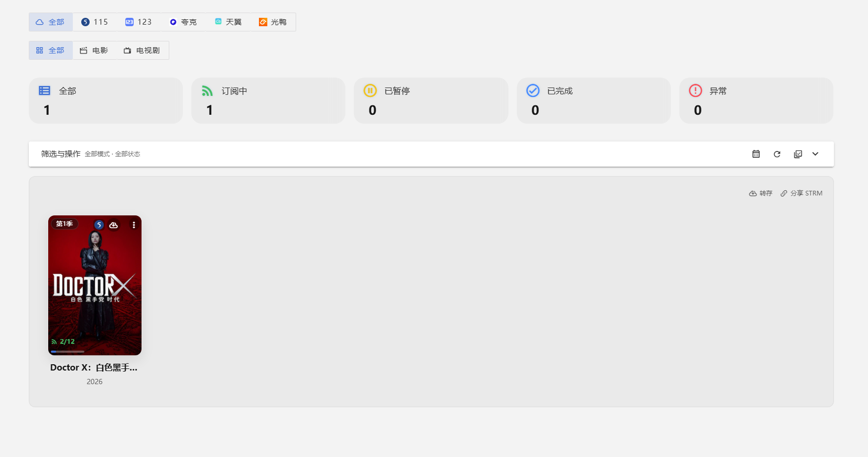The width and height of the screenshot is (868, 457).
Task: Click the batch select icon in filter bar
Action: coord(798,154)
